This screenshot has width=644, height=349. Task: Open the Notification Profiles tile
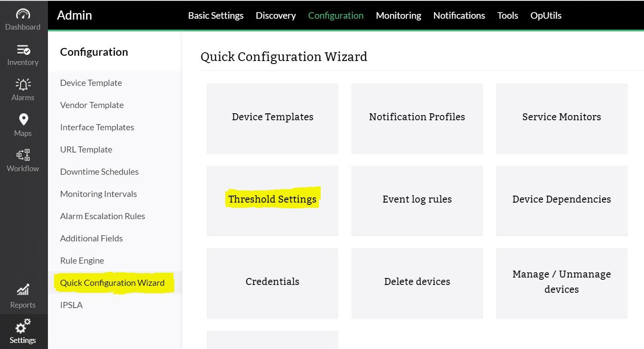(417, 117)
